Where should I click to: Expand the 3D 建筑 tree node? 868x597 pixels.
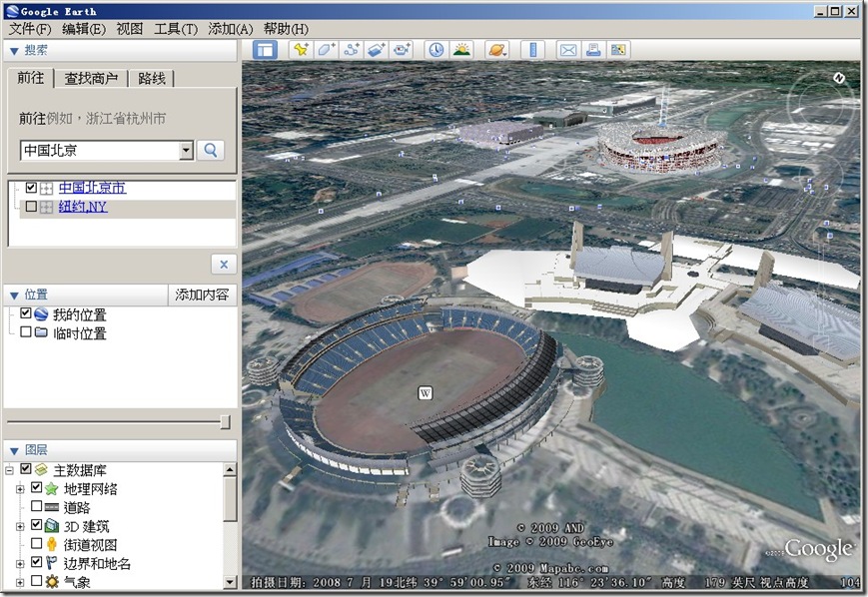[21, 526]
